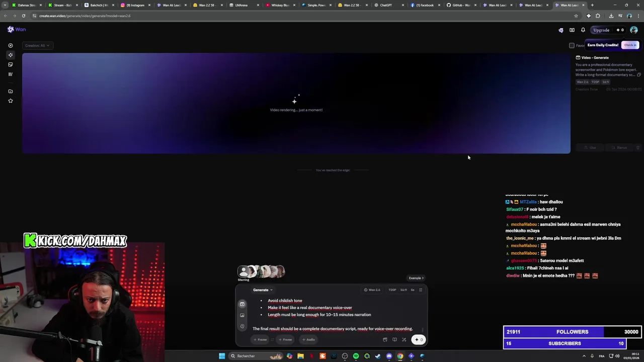The height and width of the screenshot is (362, 644).
Task: Switch to the Instagram browser tab
Action: (x=135, y=5)
